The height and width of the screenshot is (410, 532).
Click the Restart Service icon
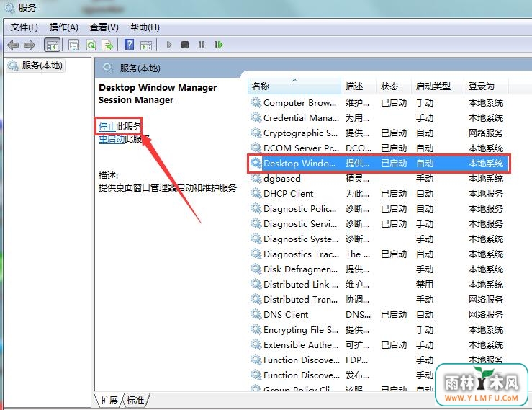point(218,45)
